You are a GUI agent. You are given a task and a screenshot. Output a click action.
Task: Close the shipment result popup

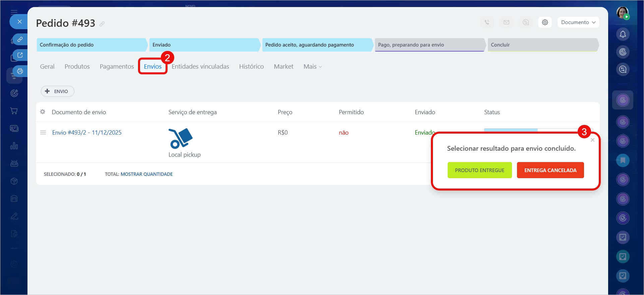pyautogui.click(x=592, y=140)
